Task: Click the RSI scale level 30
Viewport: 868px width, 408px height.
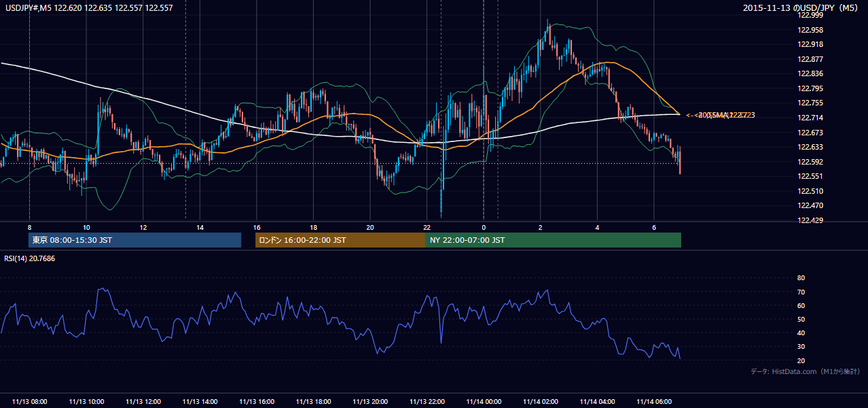Action: 801,347
